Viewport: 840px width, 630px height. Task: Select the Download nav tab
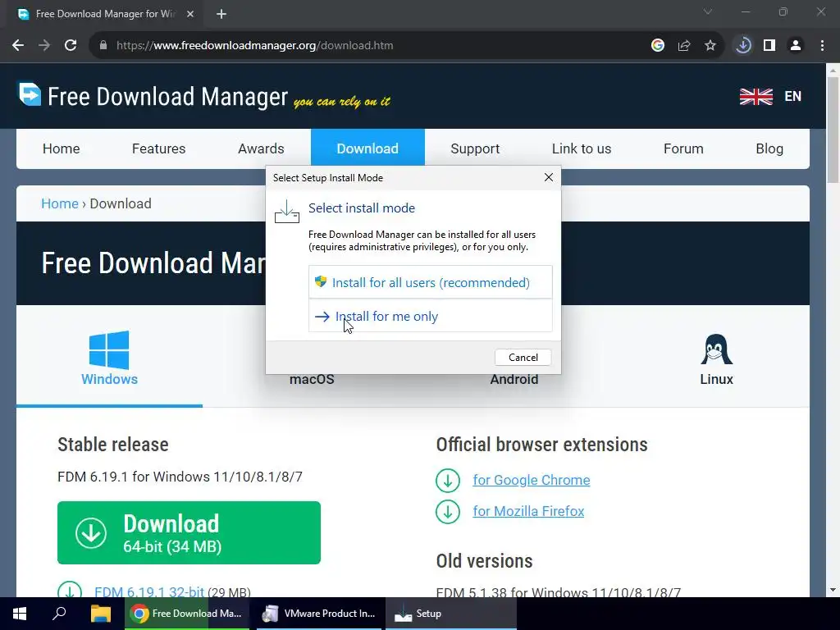(367, 148)
